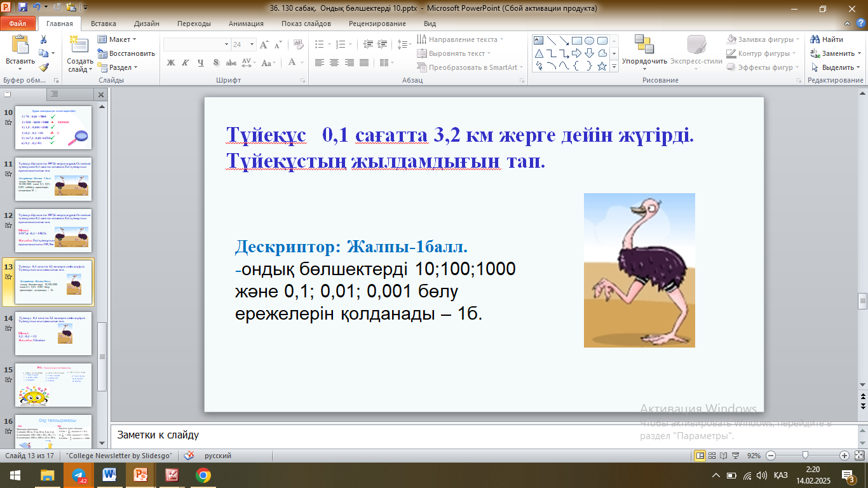The image size is (868, 488).
Task: Click the Cut scissors icon
Action: (43, 39)
